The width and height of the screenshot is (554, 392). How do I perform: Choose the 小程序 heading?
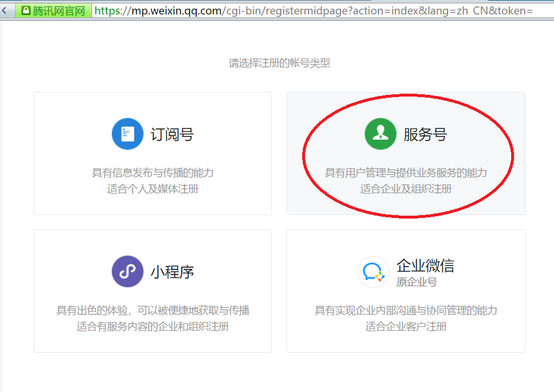[x=173, y=272]
